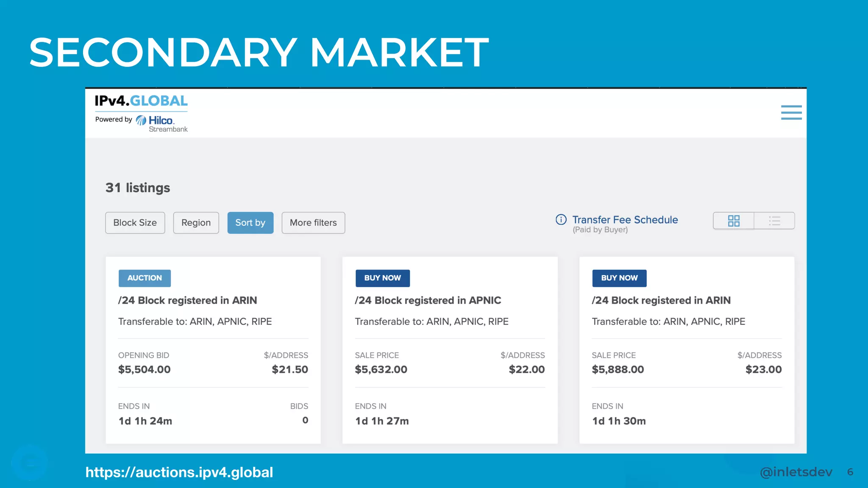Expand More filters options
This screenshot has height=488, width=868.
(313, 223)
